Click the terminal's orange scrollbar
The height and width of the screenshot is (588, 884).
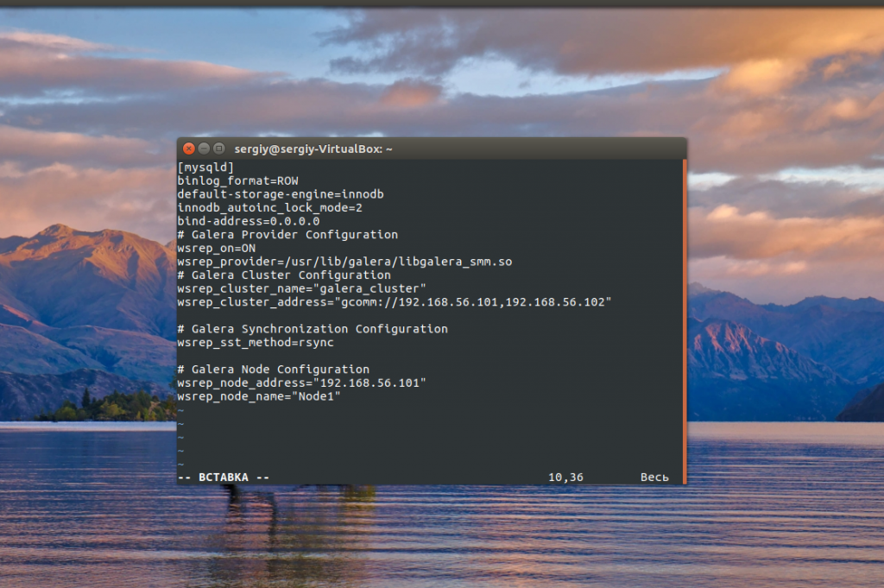coord(685,321)
